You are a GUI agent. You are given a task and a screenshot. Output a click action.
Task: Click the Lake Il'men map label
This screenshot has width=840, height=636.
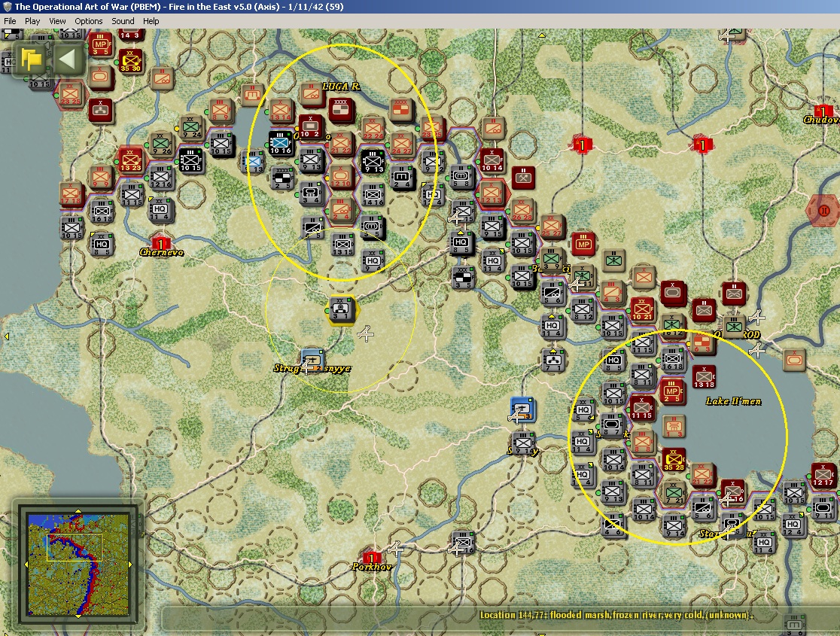tap(733, 400)
